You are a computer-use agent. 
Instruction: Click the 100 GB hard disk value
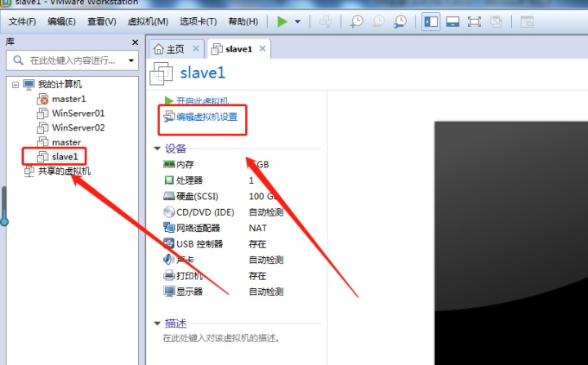pyautogui.click(x=263, y=196)
